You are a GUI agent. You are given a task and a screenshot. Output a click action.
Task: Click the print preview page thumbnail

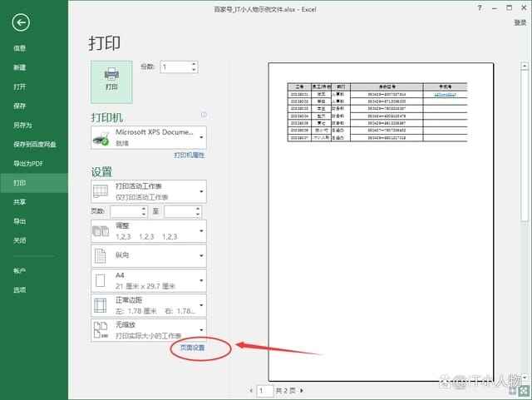(381, 222)
